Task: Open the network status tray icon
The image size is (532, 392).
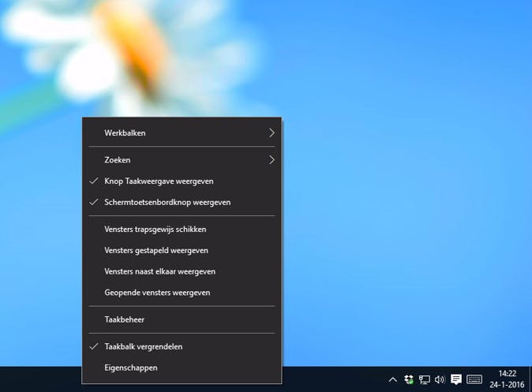Action: [x=424, y=380]
